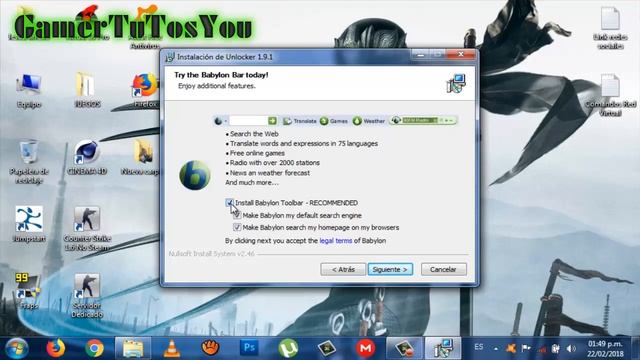Close the Unlocker installer window

(x=461, y=54)
